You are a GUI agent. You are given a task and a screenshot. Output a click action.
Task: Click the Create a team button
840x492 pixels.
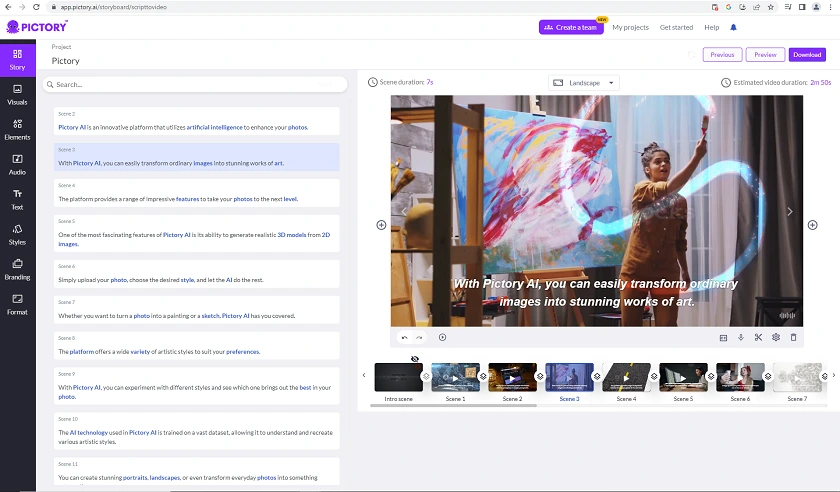click(x=571, y=27)
